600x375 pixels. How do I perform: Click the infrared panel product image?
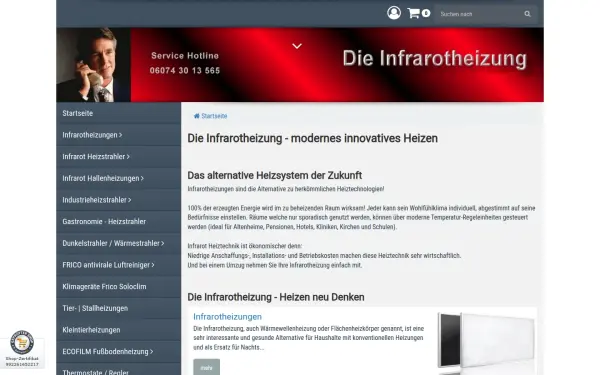coord(486,342)
